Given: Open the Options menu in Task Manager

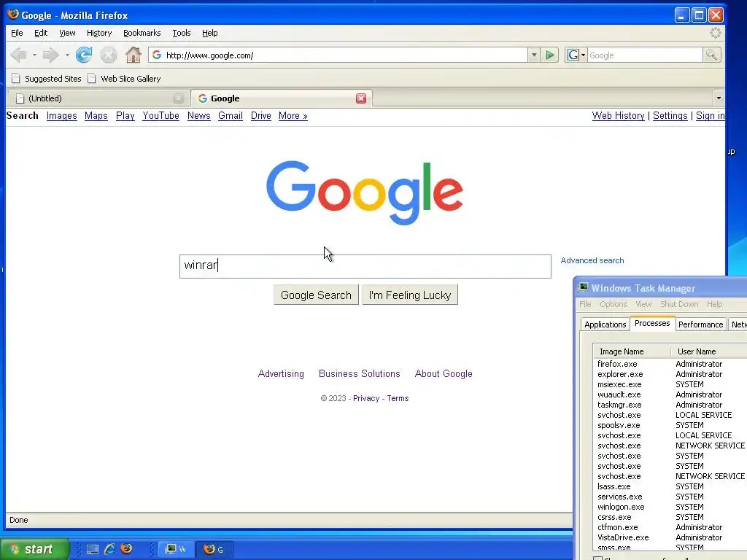Looking at the screenshot, I should tap(613, 304).
